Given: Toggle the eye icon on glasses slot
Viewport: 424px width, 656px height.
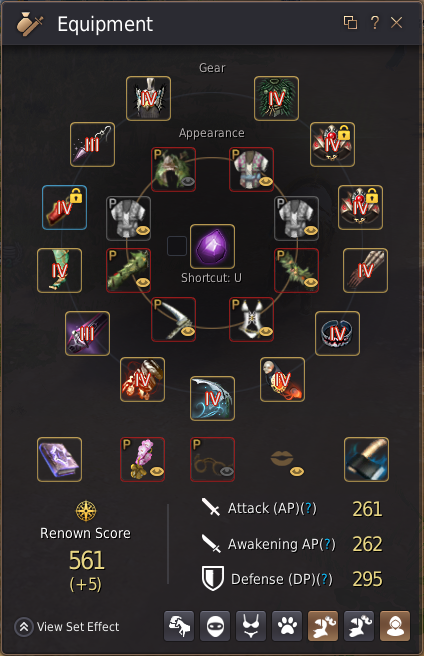Looking at the screenshot, I should (x=227, y=472).
